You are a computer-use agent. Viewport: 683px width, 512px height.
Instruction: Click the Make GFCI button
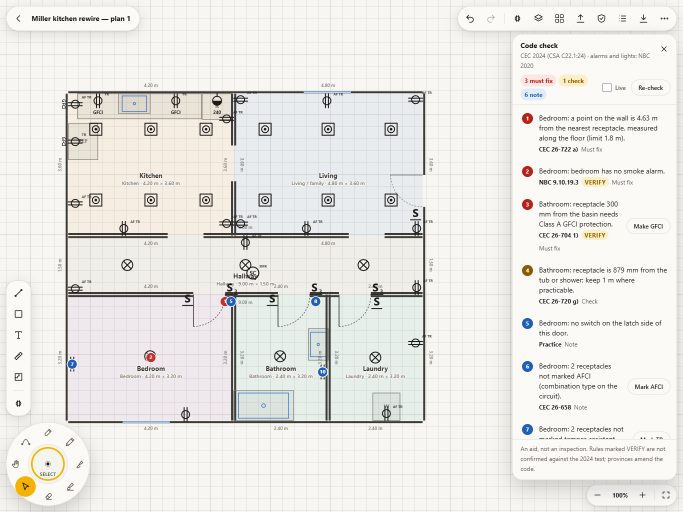(x=648, y=226)
